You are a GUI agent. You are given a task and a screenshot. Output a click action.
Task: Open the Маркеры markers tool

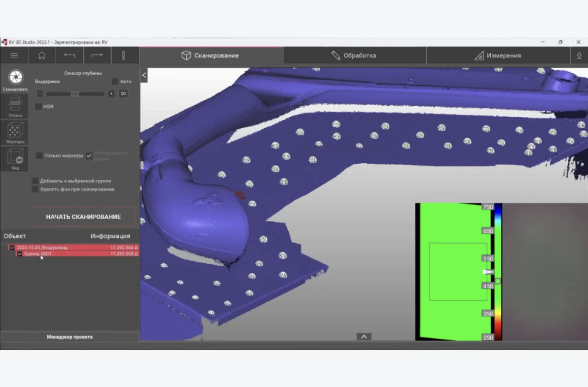pyautogui.click(x=16, y=132)
